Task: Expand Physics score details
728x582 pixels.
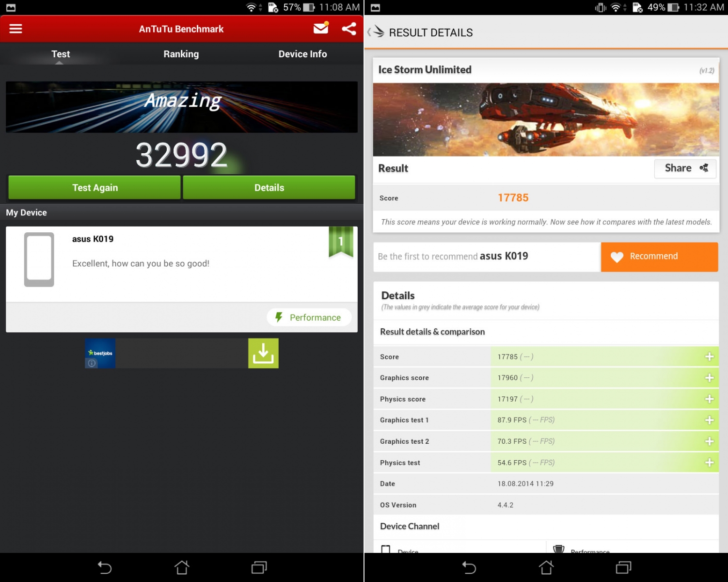Action: 709,399
